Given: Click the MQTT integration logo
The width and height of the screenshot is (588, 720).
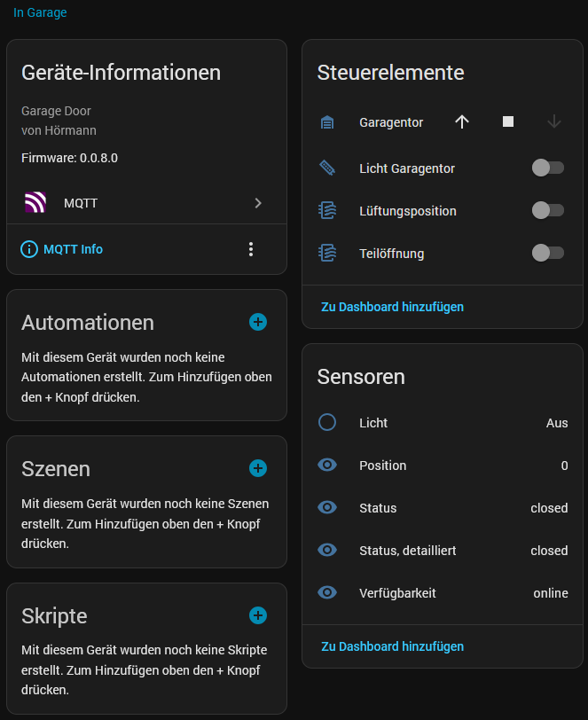Looking at the screenshot, I should (35, 203).
